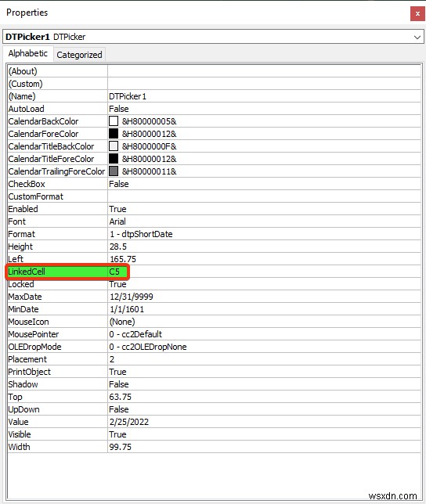The width and height of the screenshot is (426, 504).
Task: Click UpDown value False
Action: [x=118, y=409]
